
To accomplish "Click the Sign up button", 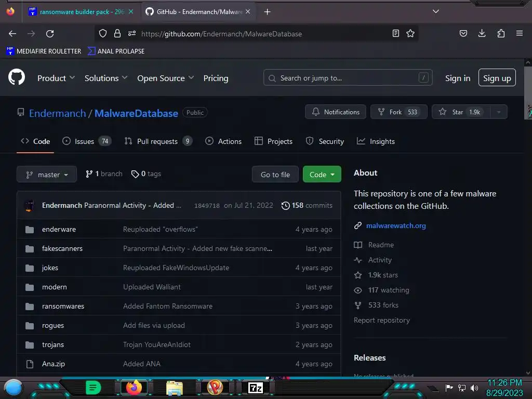I will [x=497, y=78].
